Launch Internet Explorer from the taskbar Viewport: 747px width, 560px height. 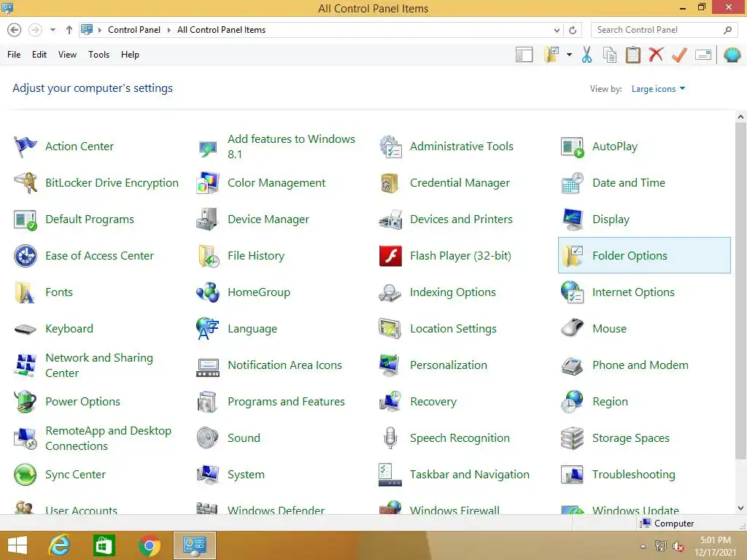pos(60,545)
